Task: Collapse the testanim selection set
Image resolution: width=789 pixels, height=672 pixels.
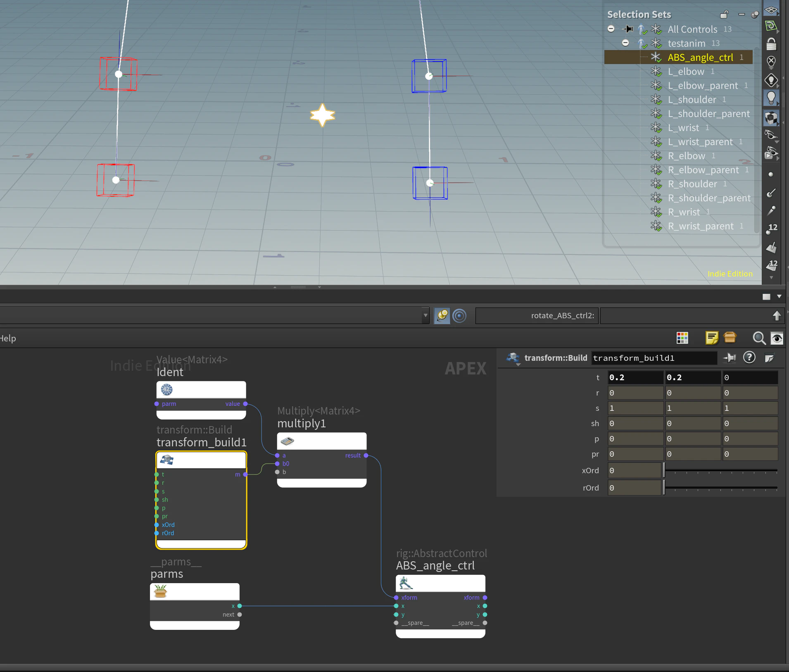Action: (625, 43)
